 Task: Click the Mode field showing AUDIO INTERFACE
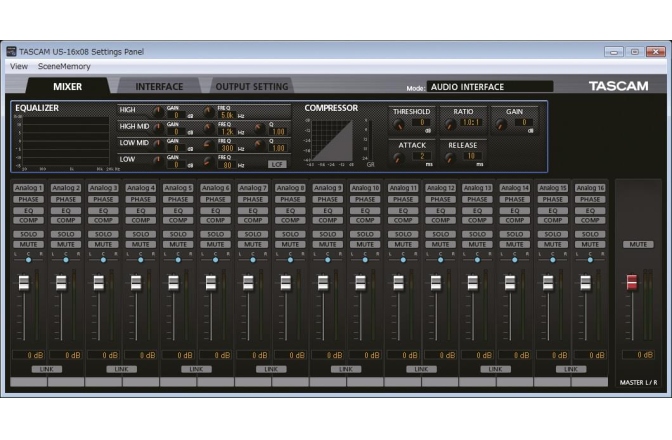coord(490,87)
